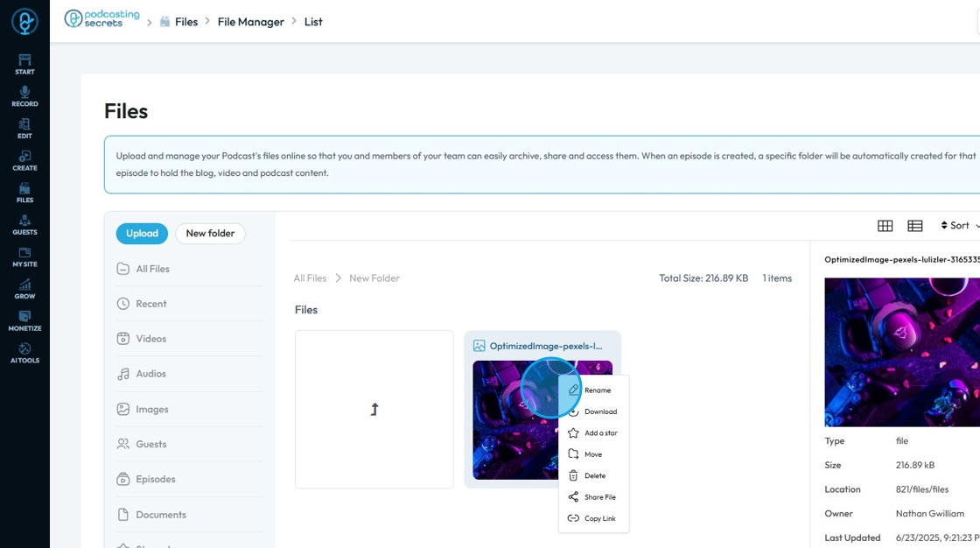Click the List breadcrumb item
This screenshot has height=548, width=980.
coord(313,22)
